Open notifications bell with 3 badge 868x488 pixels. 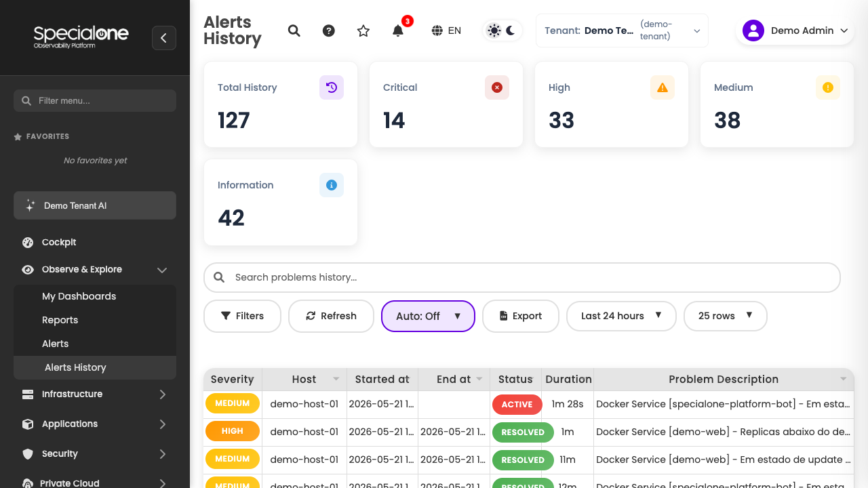pyautogui.click(x=399, y=30)
